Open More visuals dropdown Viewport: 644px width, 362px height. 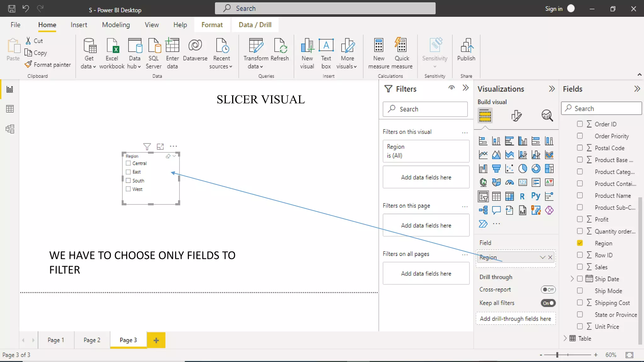[x=347, y=53]
